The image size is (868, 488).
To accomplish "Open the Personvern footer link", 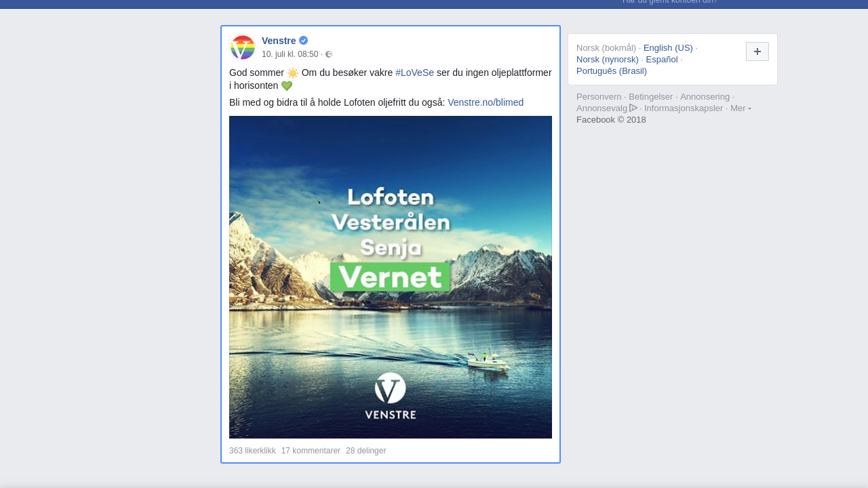I will [599, 96].
